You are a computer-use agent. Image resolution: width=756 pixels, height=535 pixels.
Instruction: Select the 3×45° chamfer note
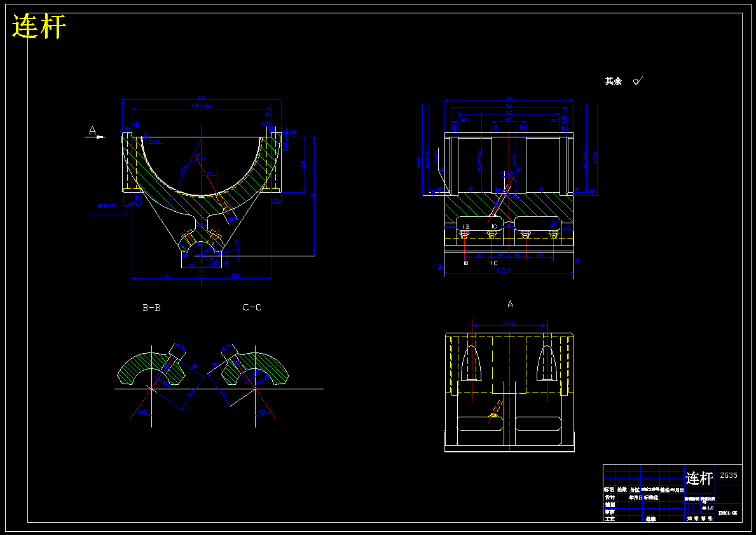155,142
